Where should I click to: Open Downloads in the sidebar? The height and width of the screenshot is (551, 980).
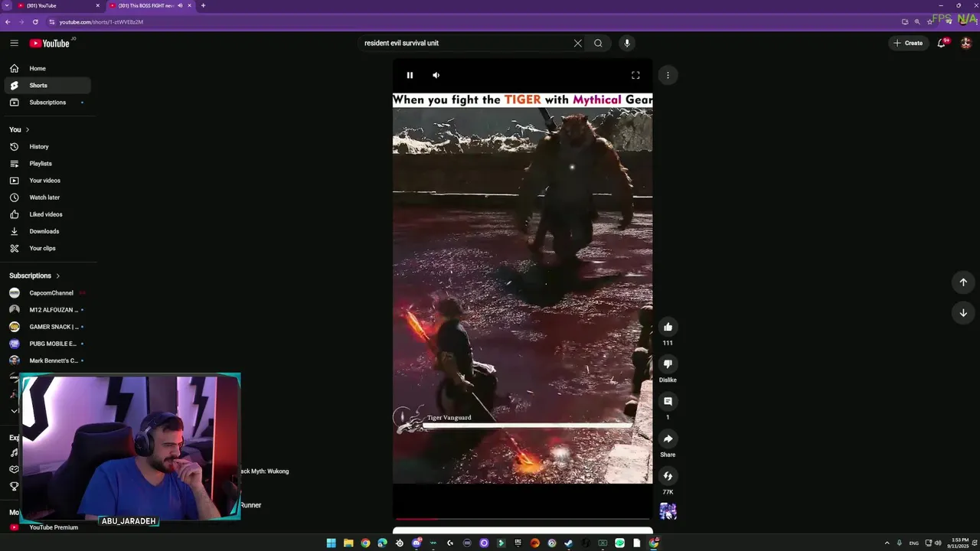tap(47, 231)
